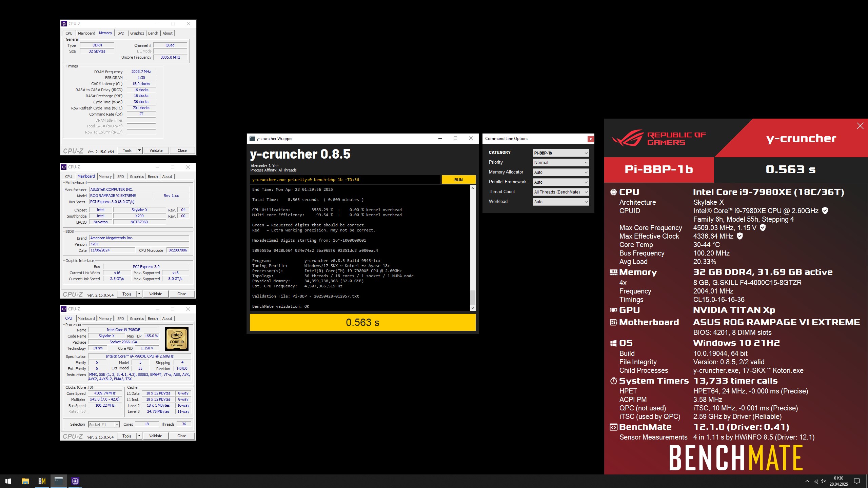Viewport: 868px width, 488px height.
Task: Open the Windows Start menu
Action: tap(8, 481)
